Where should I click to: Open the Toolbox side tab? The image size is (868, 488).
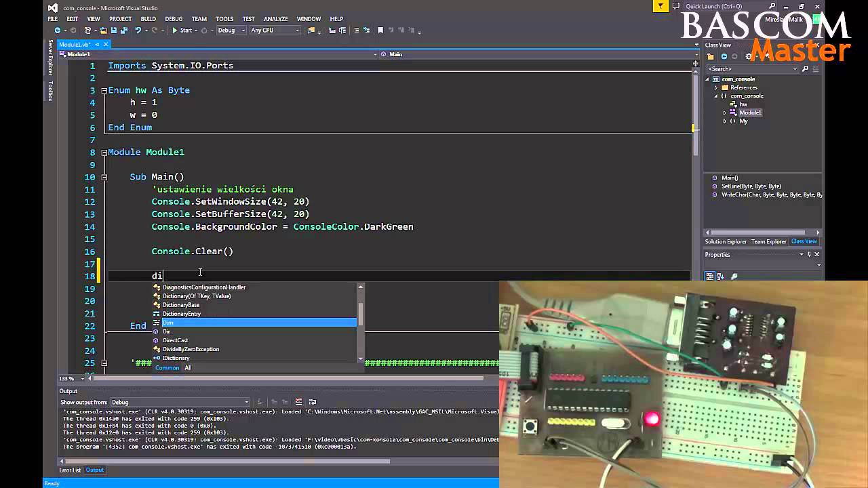(50, 91)
